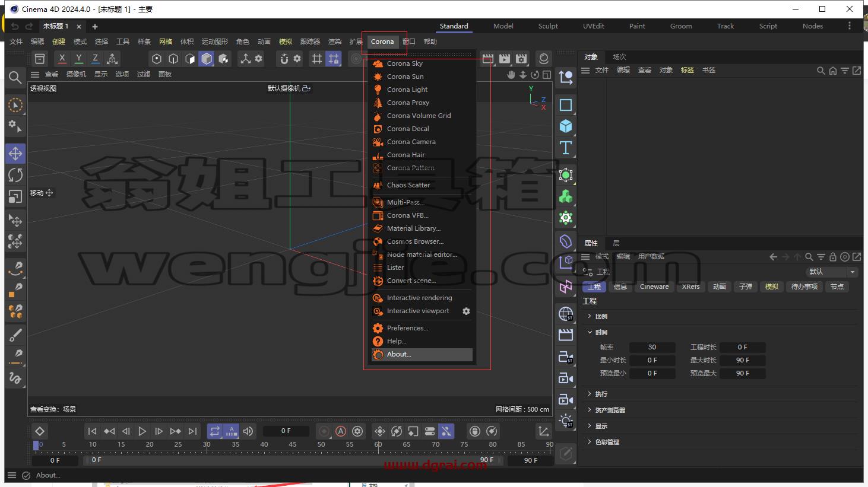This screenshot has height=487, width=868.
Task: Select the Rotate tool icon
Action: pos(15,175)
